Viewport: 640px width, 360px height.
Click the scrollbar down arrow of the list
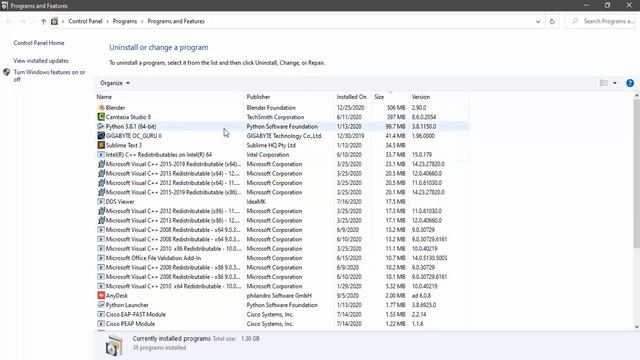click(x=636, y=327)
